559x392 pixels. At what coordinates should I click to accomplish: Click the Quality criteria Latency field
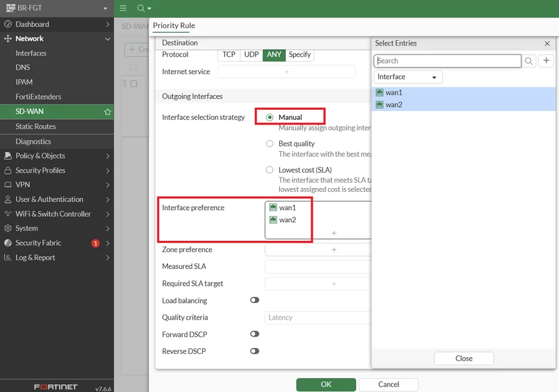[318, 318]
